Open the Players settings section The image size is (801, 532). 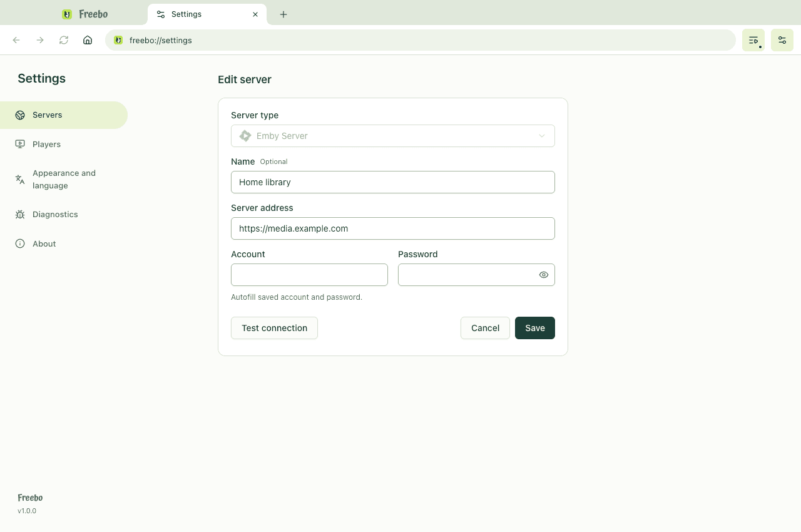click(x=64, y=144)
